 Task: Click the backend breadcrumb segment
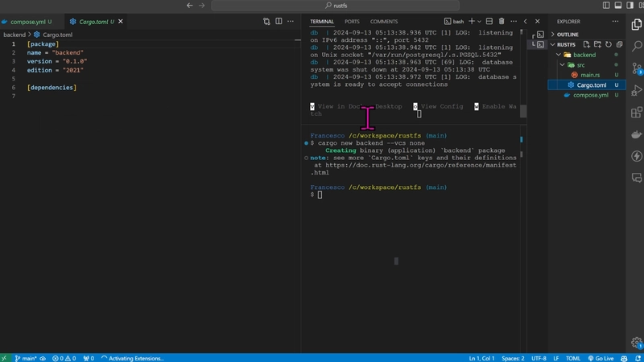point(14,35)
